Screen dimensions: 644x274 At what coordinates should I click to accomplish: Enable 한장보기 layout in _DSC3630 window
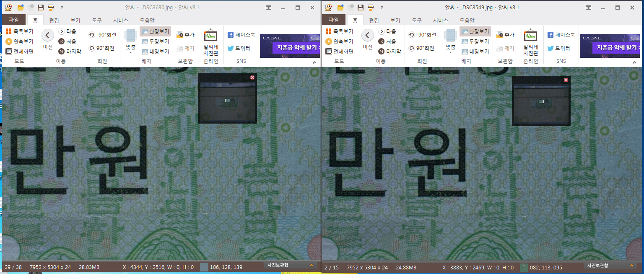pos(155,31)
